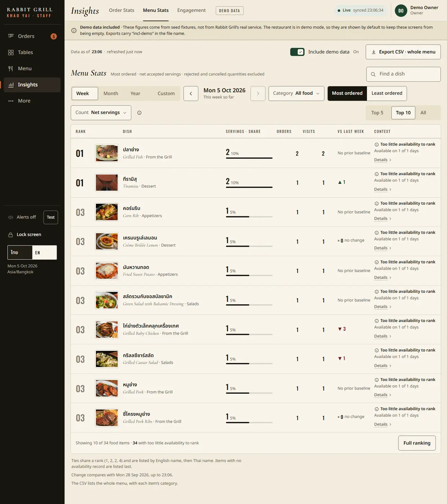Click Grilled Fish servings share bar

click(249, 158)
